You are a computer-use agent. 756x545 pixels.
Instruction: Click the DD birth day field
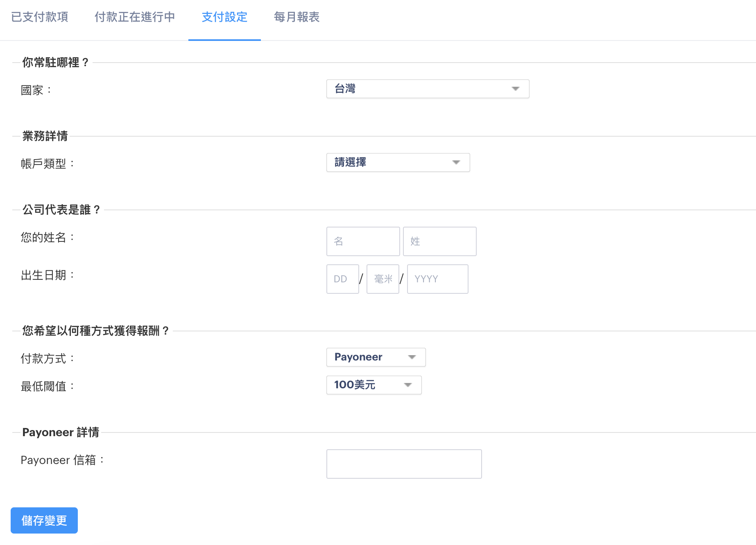pos(343,279)
